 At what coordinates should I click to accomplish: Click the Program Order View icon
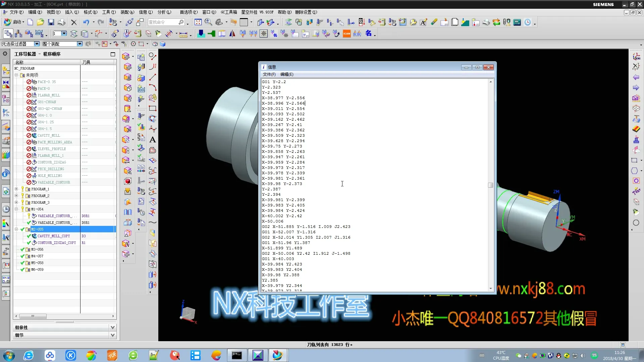coord(8,34)
